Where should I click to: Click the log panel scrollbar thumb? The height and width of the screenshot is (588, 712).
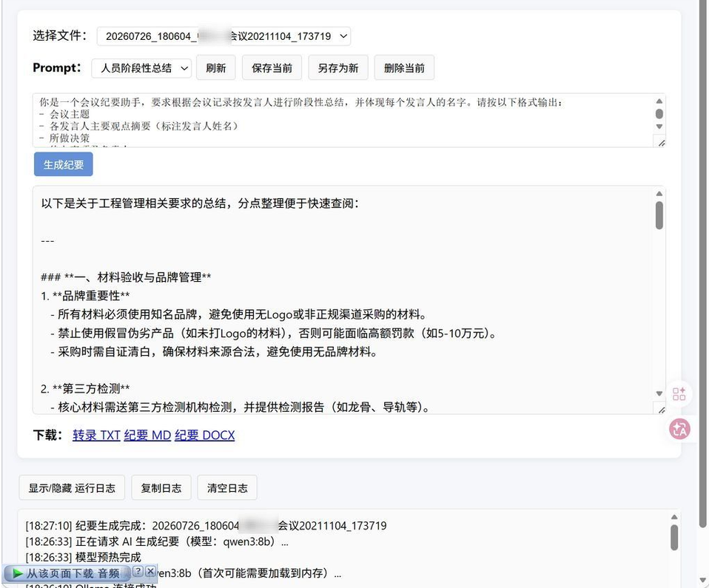(x=674, y=538)
